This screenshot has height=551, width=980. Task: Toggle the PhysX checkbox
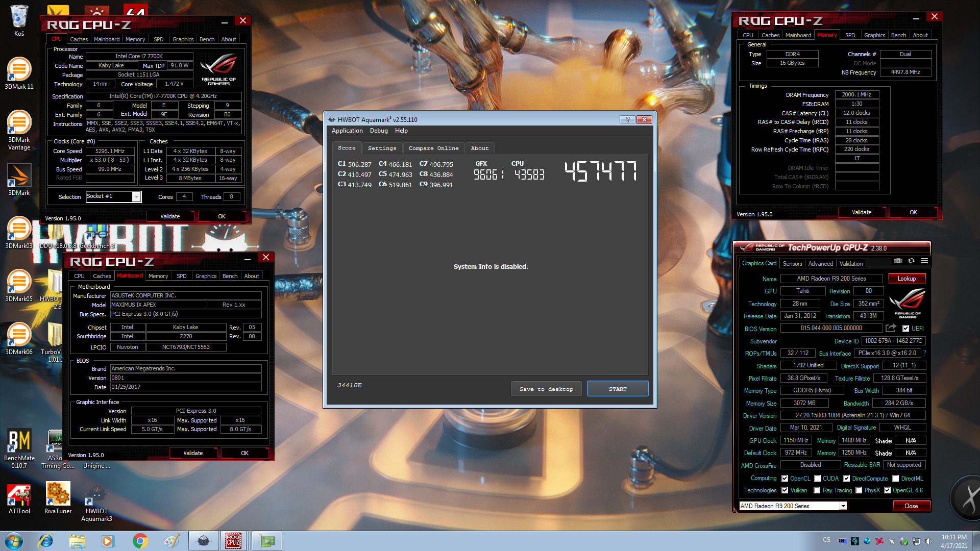pos(859,490)
